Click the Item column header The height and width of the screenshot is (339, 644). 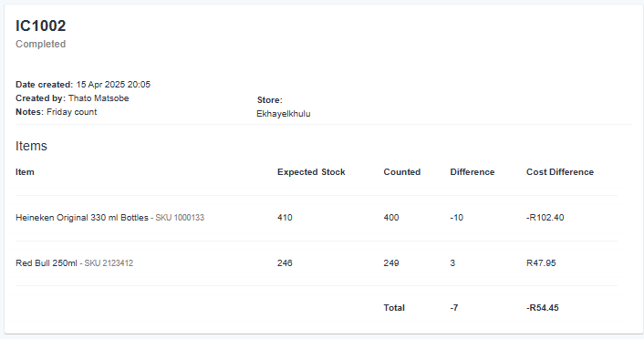(25, 172)
